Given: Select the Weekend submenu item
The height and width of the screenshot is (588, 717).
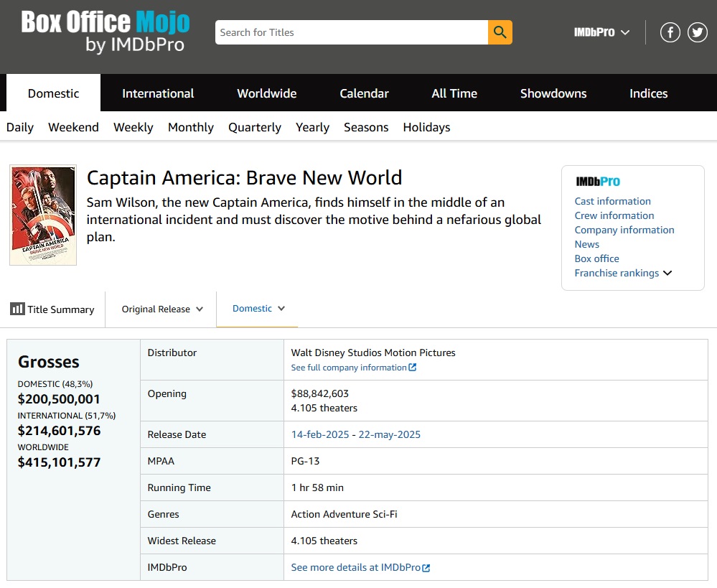Looking at the screenshot, I should pos(73,127).
